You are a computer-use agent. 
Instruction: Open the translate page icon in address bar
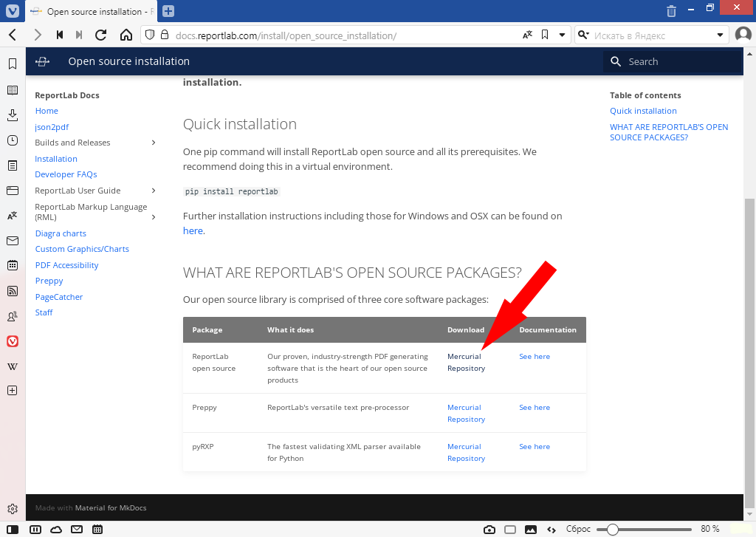tap(527, 35)
